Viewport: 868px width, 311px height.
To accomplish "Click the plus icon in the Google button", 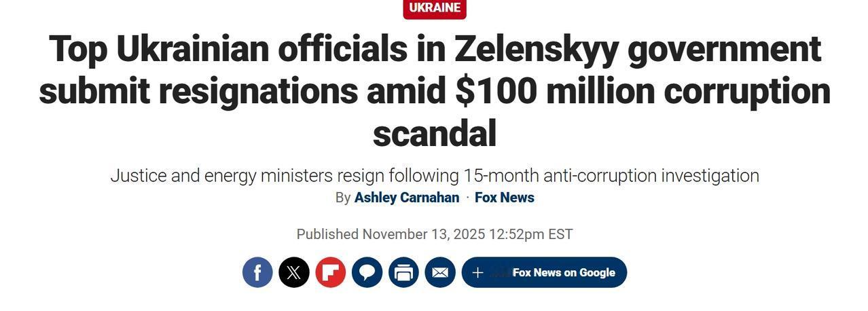I will point(477,272).
